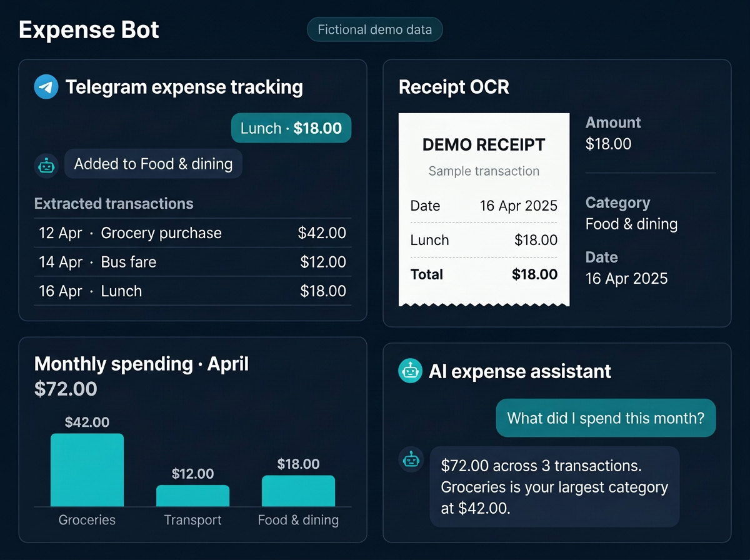Click the $72.00 monthly spending total
This screenshot has width=750, height=560.
coord(66,389)
